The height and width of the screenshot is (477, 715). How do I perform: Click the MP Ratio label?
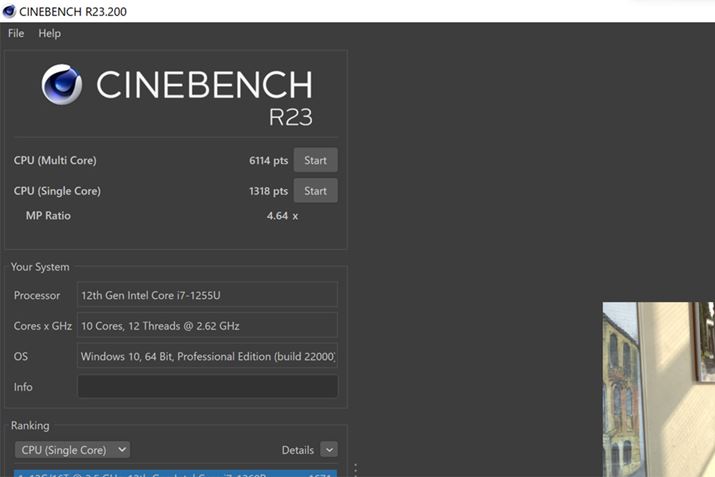(48, 216)
